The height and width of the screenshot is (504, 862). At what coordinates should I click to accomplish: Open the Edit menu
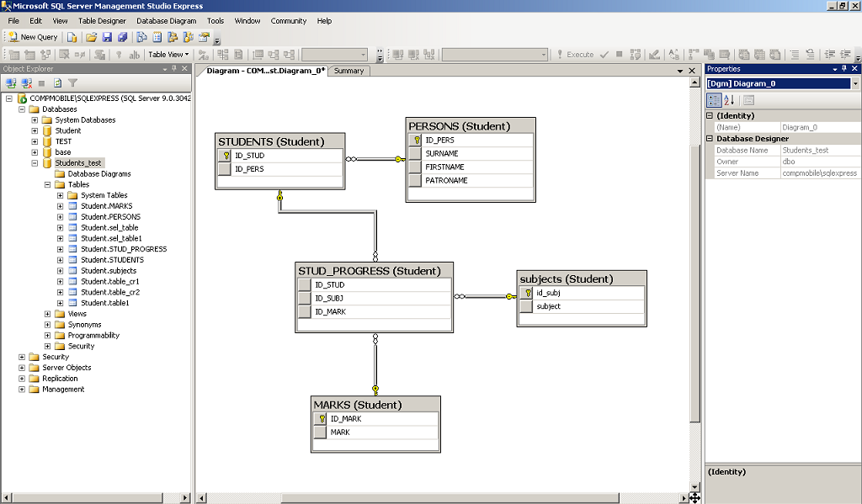point(35,21)
